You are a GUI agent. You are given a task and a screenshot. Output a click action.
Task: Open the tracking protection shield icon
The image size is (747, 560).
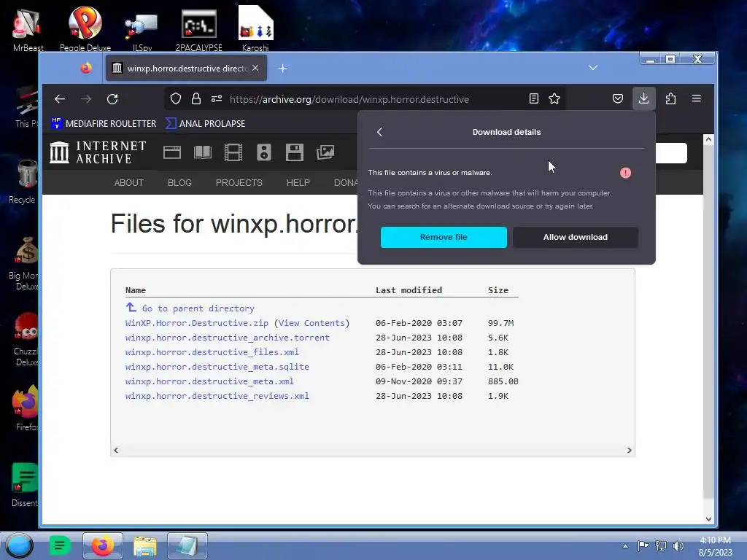[x=176, y=98]
